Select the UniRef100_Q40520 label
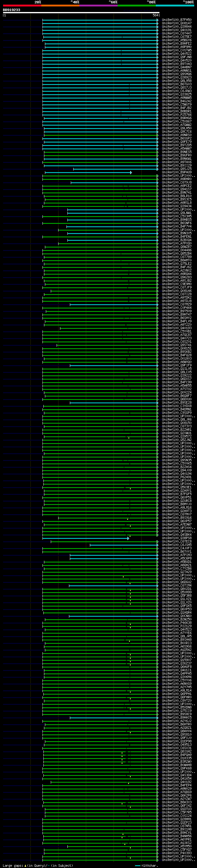197x868 pixels. click(177, 61)
